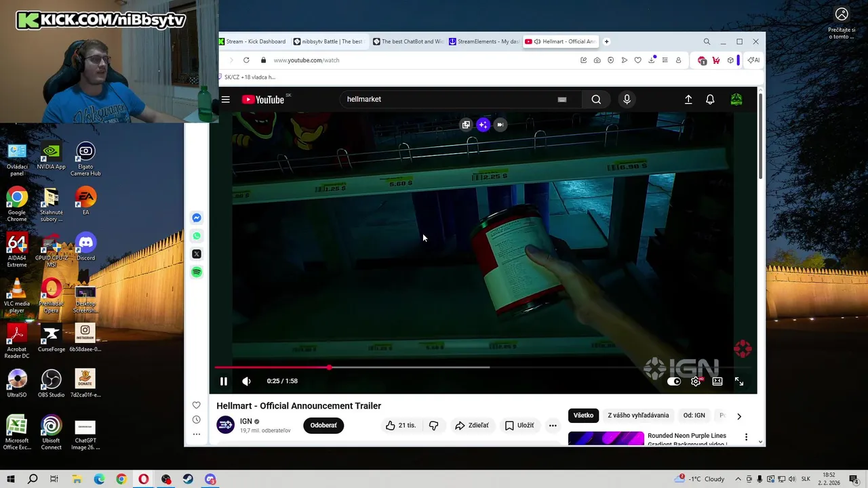
Task: Open the YouTube guide hamburger menu
Action: (225, 100)
